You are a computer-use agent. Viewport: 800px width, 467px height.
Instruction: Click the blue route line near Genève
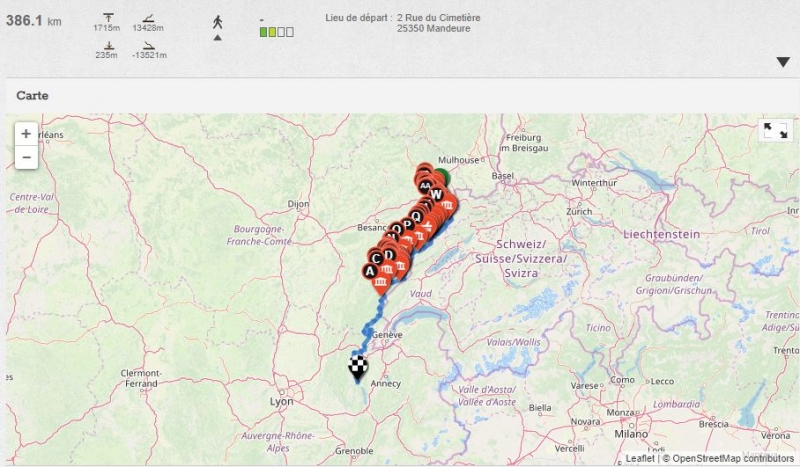coord(371,332)
